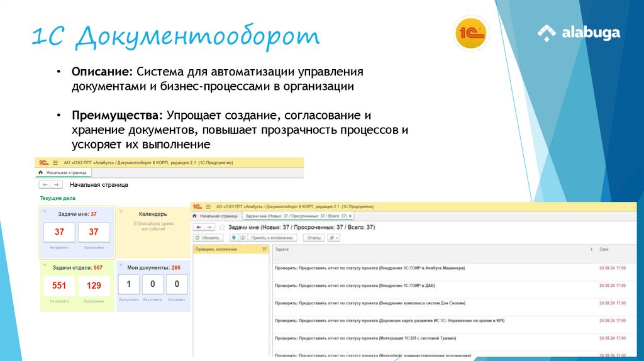Click the alabuga logo in the slide corner
Viewport: 644px width, 361px height.
tap(579, 33)
